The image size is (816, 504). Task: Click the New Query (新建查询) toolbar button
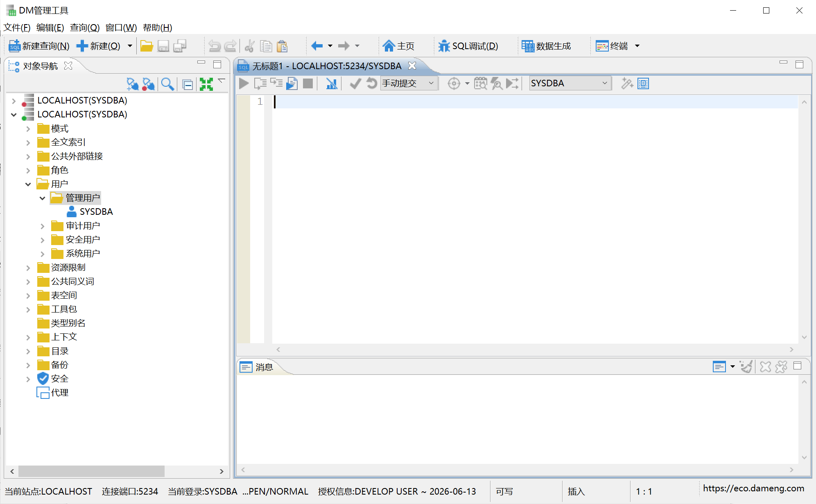coord(39,46)
